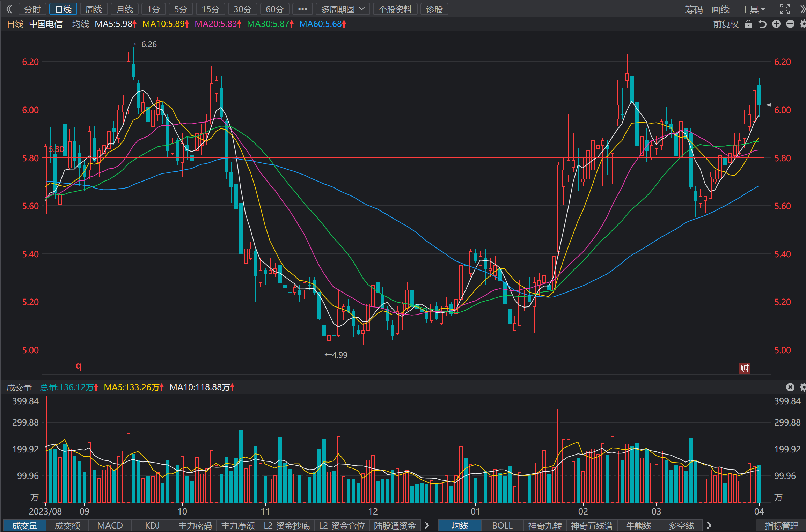Viewport: 806px width, 532px height.
Task: Click the yellow MA10:5.89 legend label
Action: (166, 24)
